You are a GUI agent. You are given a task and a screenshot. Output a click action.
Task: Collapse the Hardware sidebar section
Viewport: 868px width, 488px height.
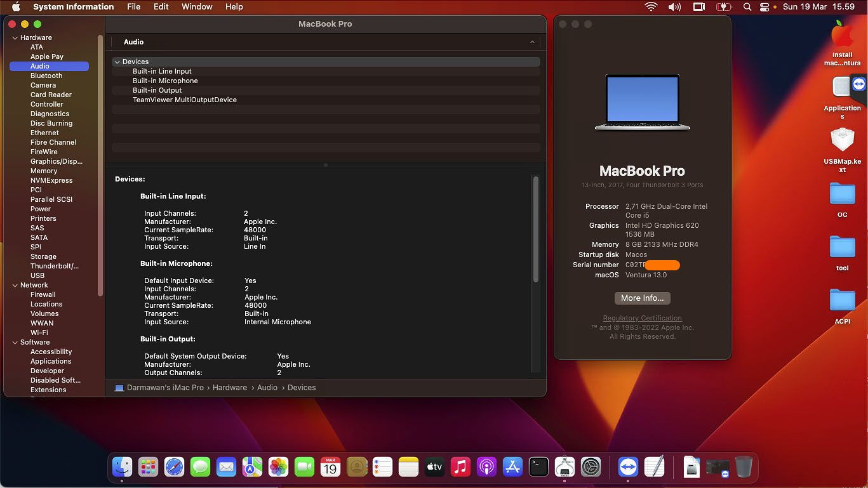15,38
